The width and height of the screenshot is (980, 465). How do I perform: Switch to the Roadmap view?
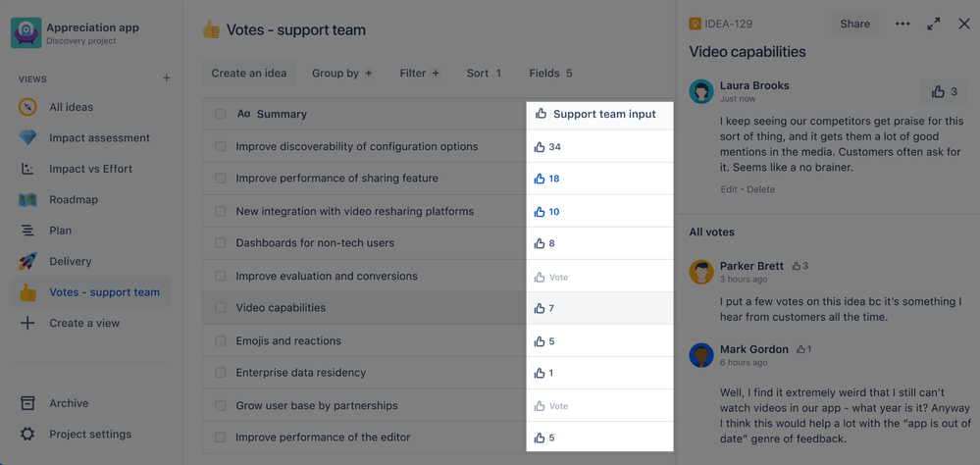coord(74,199)
